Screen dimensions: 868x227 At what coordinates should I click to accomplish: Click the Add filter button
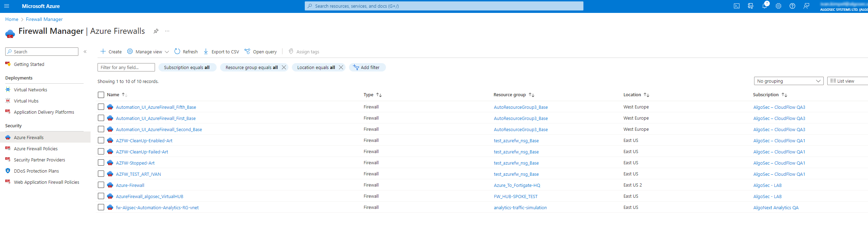point(367,67)
